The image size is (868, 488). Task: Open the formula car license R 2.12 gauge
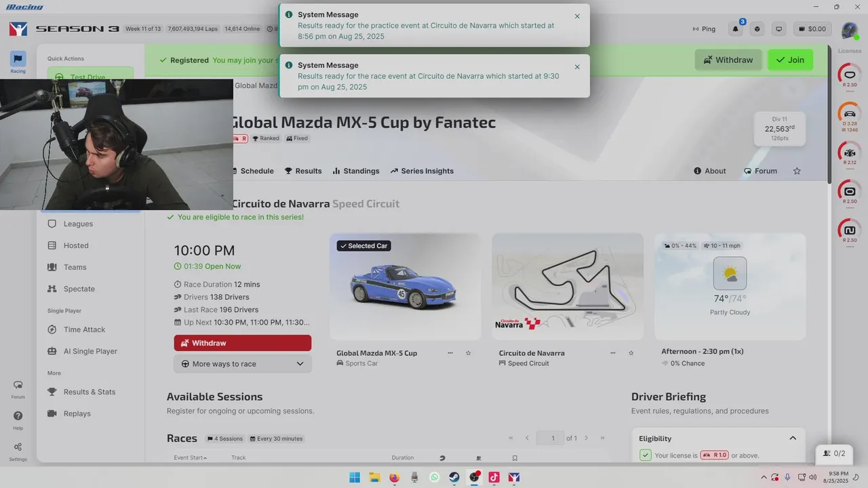[x=849, y=153]
